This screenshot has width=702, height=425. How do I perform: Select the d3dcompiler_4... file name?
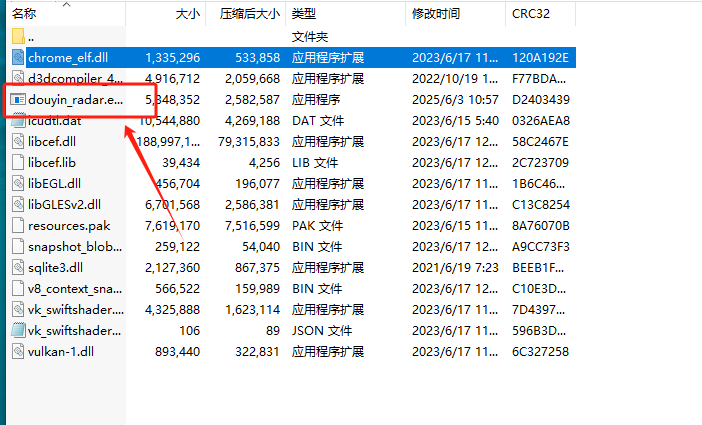click(75, 79)
